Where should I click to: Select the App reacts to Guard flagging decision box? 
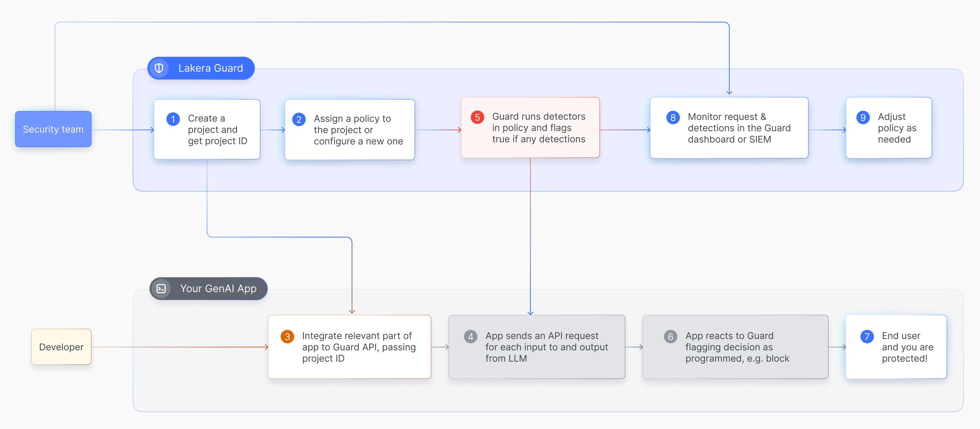click(735, 347)
